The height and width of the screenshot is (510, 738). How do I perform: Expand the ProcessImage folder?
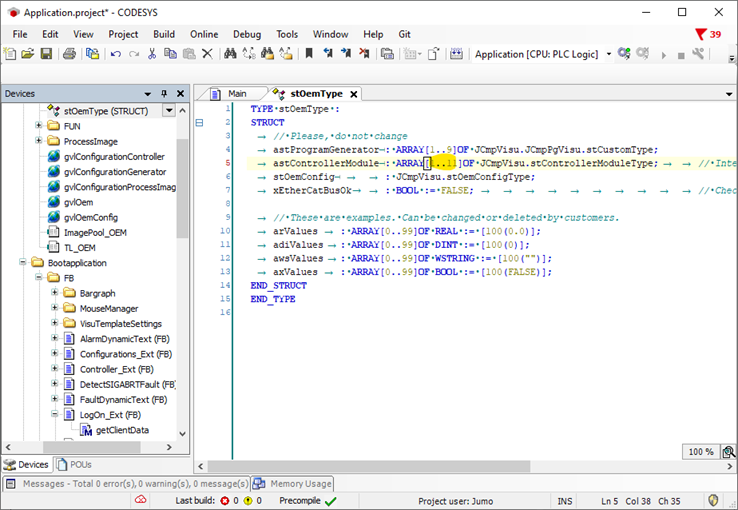39,142
